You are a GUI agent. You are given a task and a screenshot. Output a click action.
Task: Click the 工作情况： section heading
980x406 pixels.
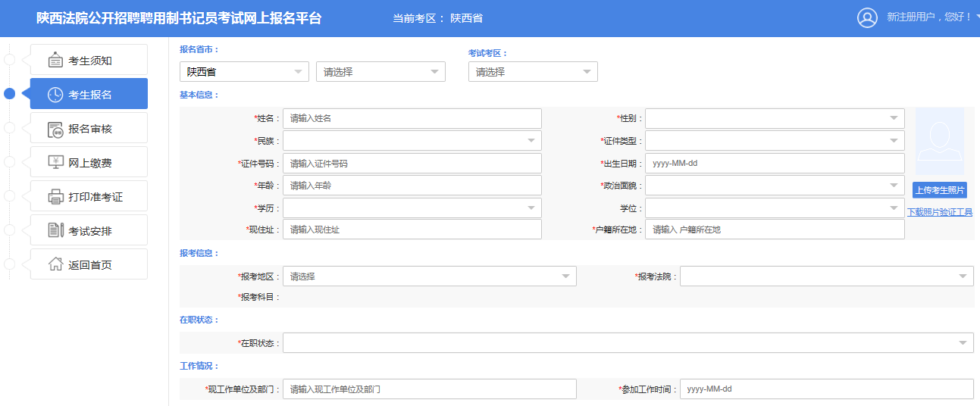tap(199, 366)
